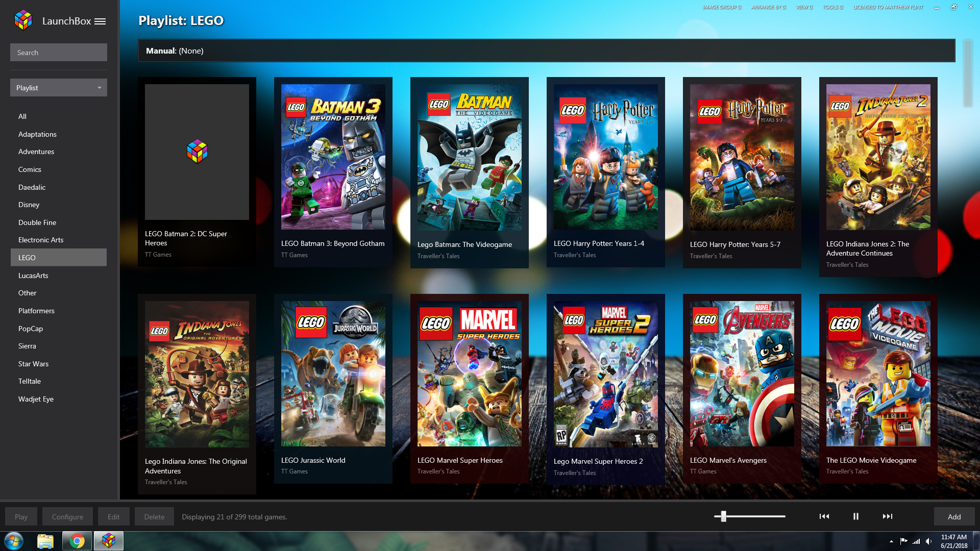The height and width of the screenshot is (551, 980).
Task: Click Show Desktop button at taskbar edge
Action: click(976, 541)
